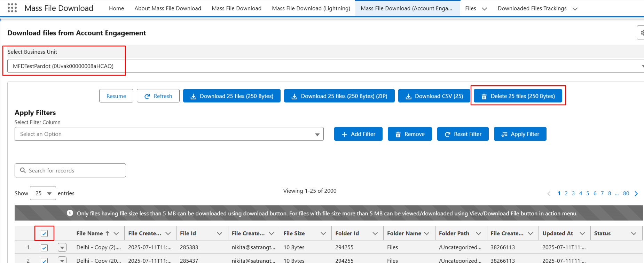Click Folder Id 294255 in row 1

(344, 247)
